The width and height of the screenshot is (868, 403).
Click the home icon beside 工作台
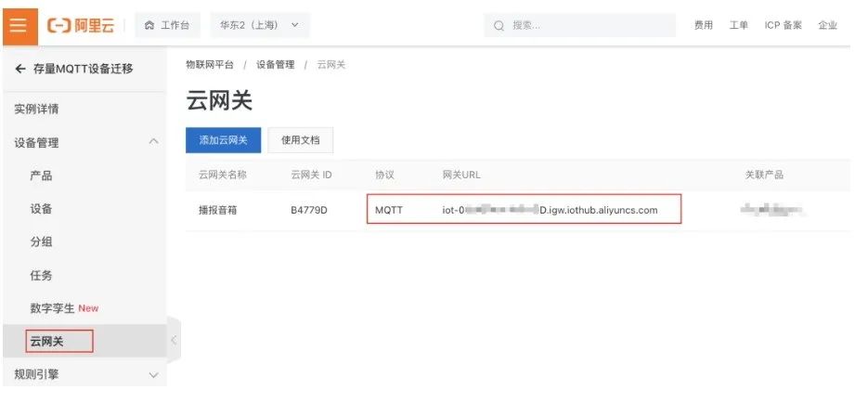coord(149,25)
